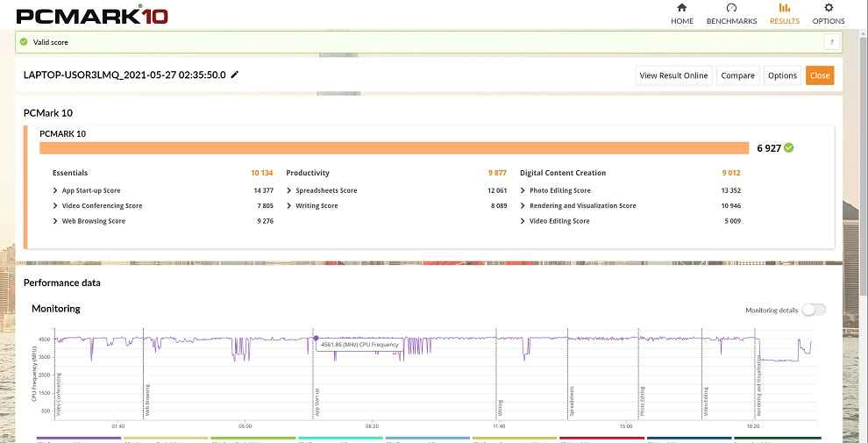Click the Compare button
The height and width of the screenshot is (443, 868).
(x=737, y=75)
